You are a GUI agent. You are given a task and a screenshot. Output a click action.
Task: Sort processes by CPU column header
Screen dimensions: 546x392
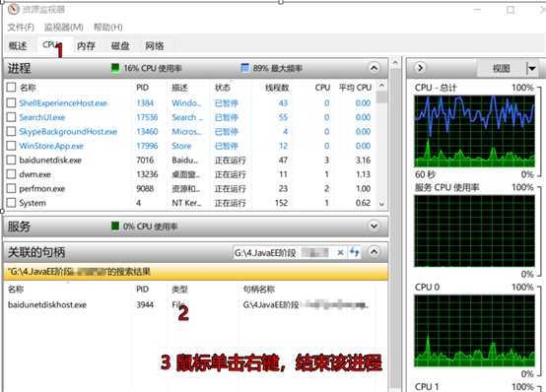322,88
